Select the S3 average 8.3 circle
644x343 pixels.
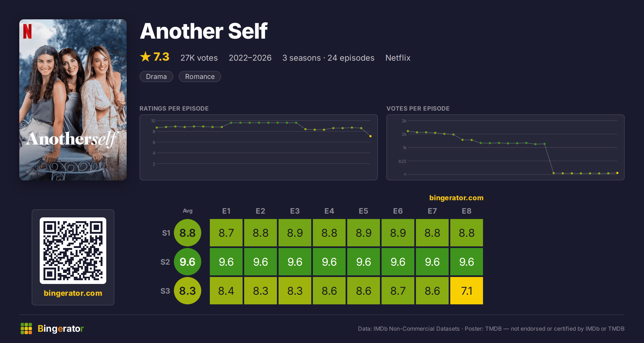click(188, 291)
